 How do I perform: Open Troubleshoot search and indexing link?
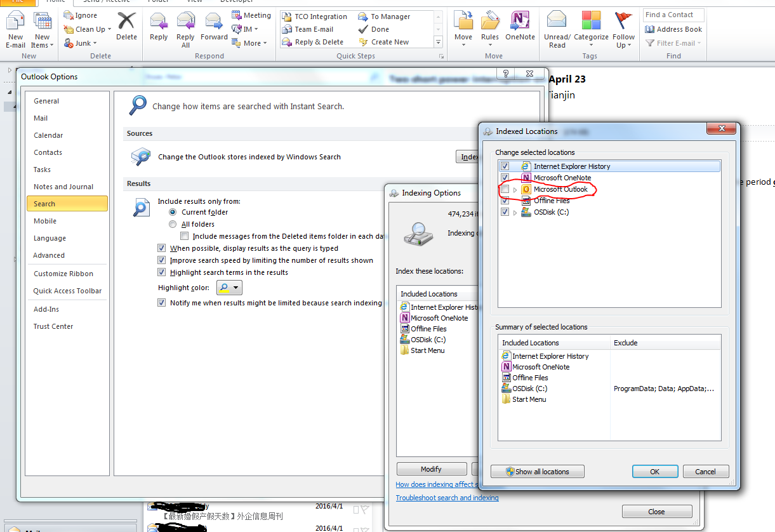(447, 498)
